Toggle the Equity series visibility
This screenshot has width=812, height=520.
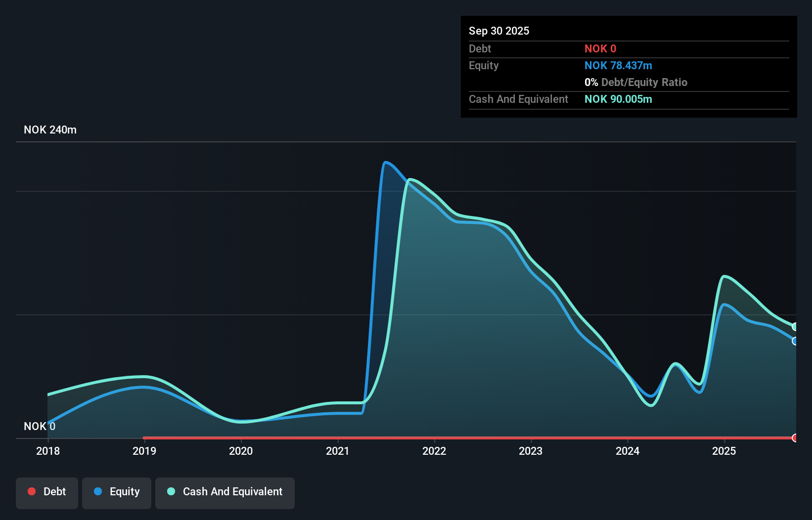pyautogui.click(x=116, y=493)
